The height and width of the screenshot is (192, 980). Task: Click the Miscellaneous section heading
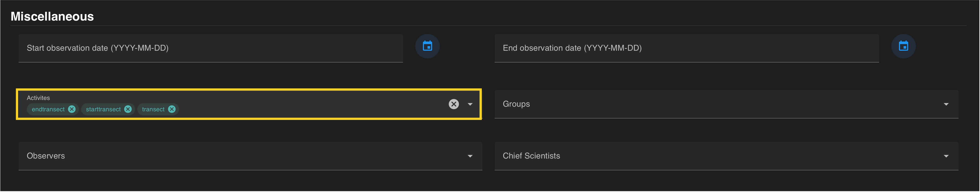(x=52, y=16)
